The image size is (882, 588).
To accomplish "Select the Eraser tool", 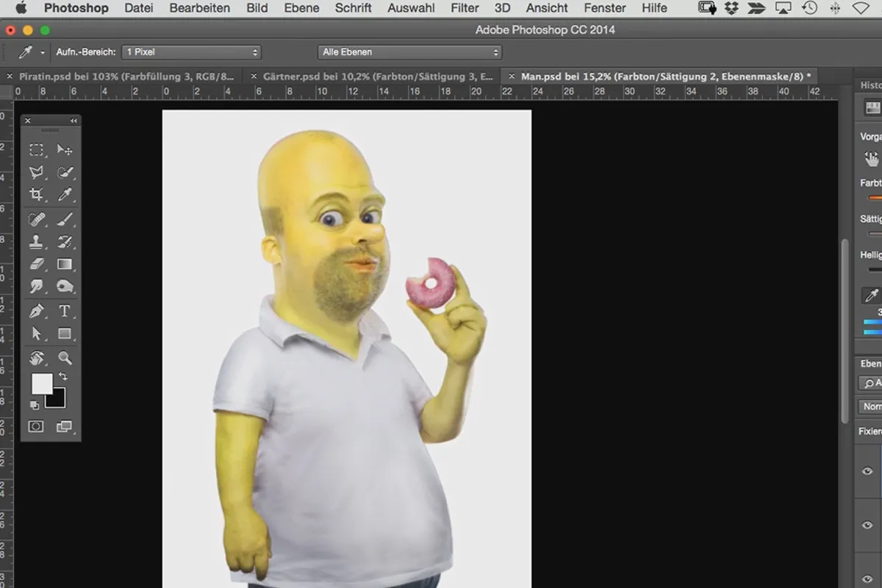I will point(36,264).
